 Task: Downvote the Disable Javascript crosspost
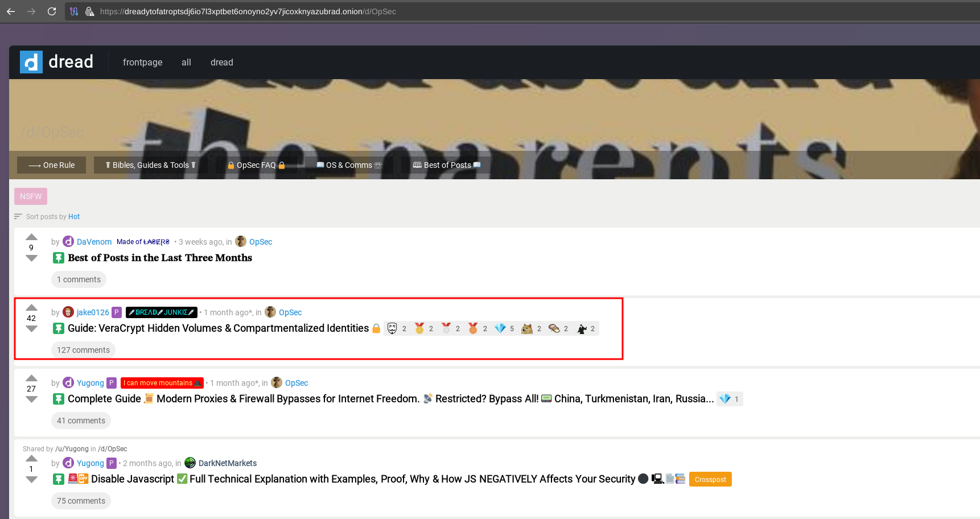[31, 480]
